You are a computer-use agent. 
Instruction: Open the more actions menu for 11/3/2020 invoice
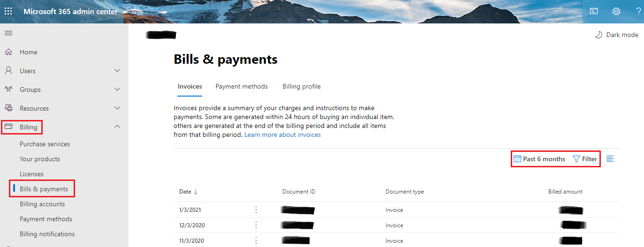click(x=256, y=240)
